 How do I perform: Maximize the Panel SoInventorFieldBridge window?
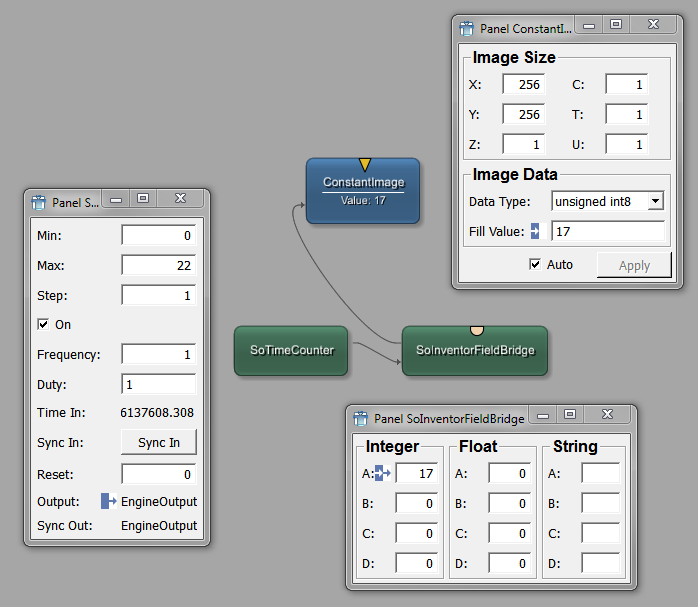[x=569, y=415]
